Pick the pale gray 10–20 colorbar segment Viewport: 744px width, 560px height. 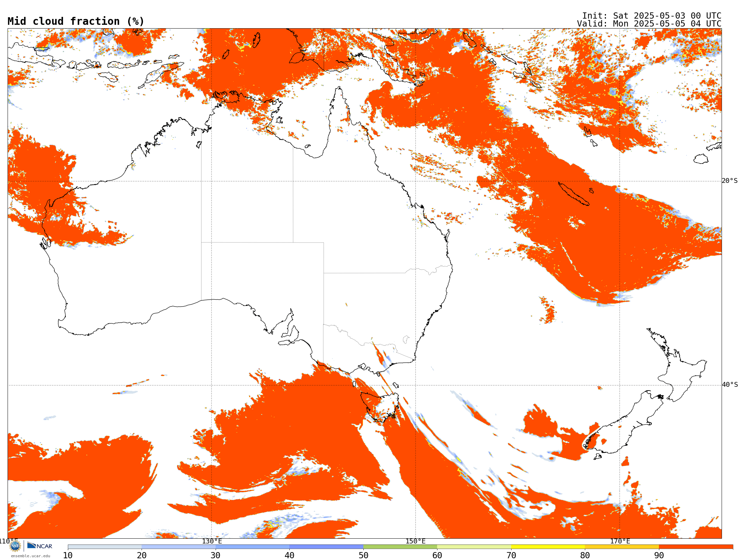tap(105, 547)
